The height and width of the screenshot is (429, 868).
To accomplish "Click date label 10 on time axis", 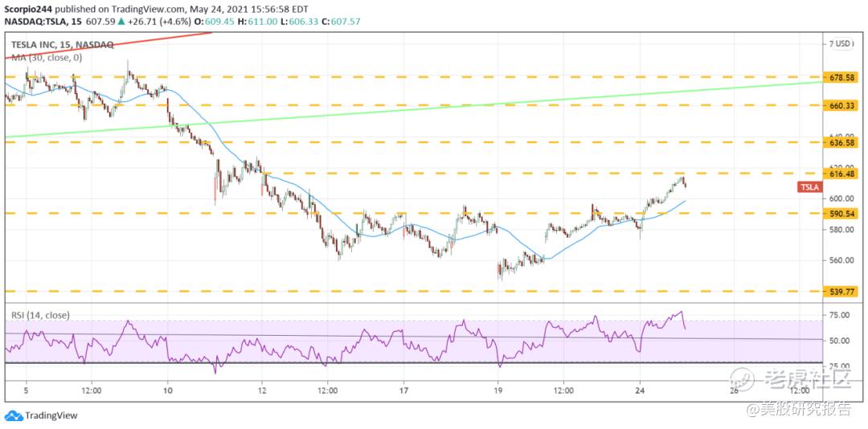I will pos(168,390).
